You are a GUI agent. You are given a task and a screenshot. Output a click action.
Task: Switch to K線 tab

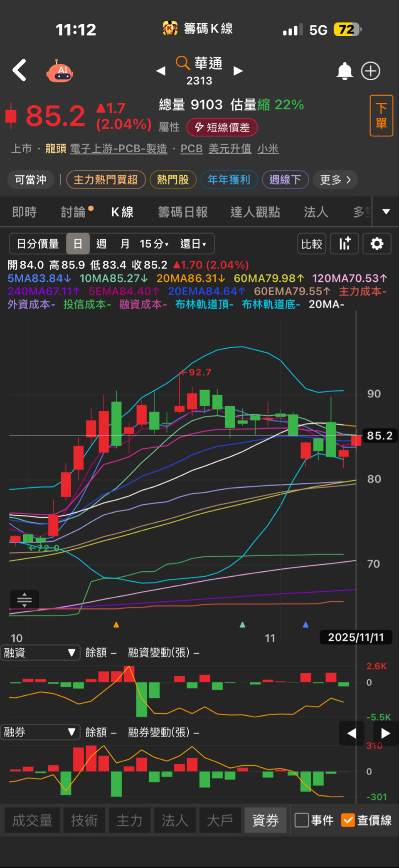click(x=122, y=212)
